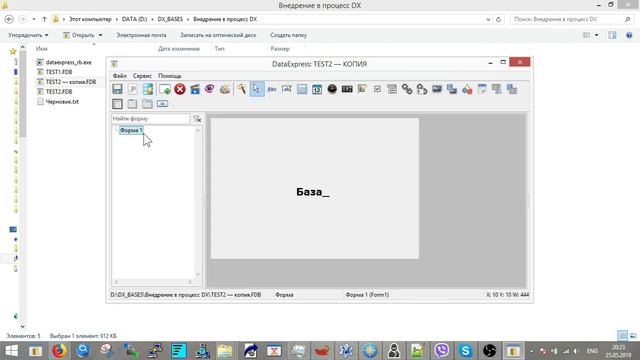Click the Имя column header in Explorer

(x=42, y=49)
